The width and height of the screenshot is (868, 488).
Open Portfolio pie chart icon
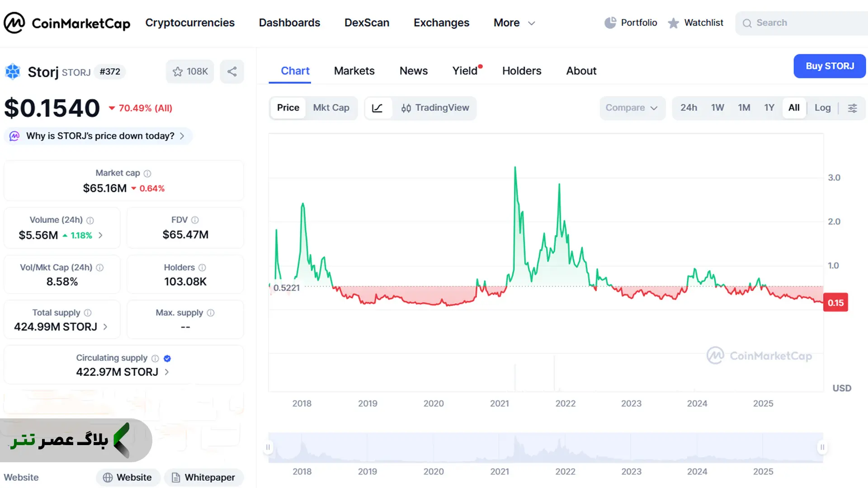point(610,23)
